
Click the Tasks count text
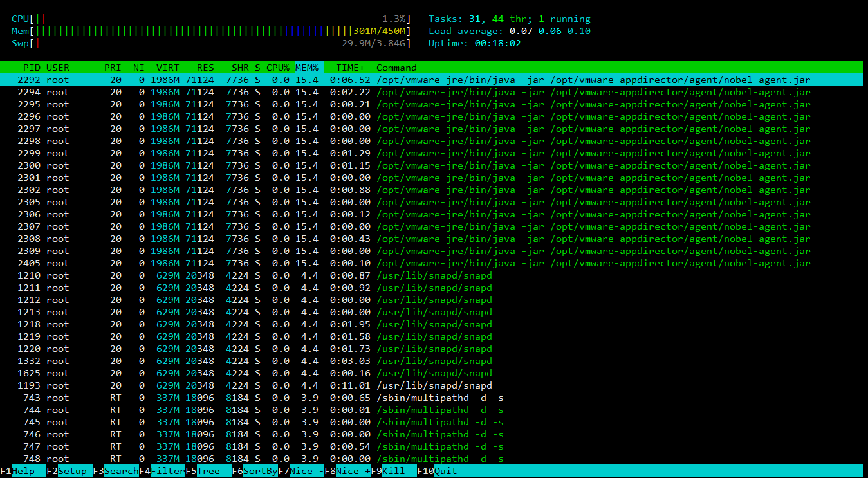[x=510, y=19]
